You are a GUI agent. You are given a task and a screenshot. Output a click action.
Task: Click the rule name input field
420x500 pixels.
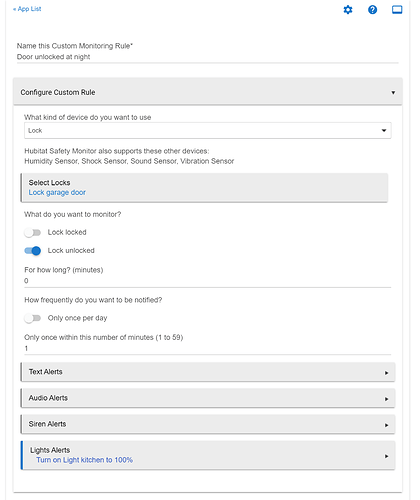[207, 57]
